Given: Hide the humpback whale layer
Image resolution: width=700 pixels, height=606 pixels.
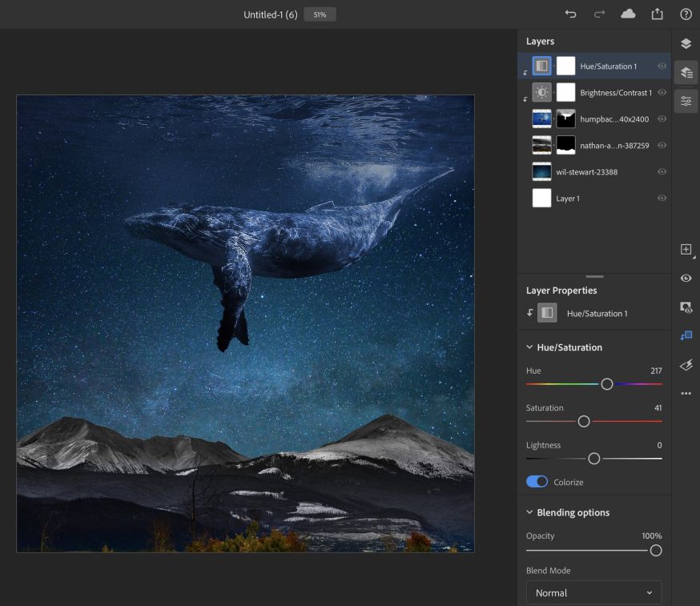Looking at the screenshot, I should 662,118.
